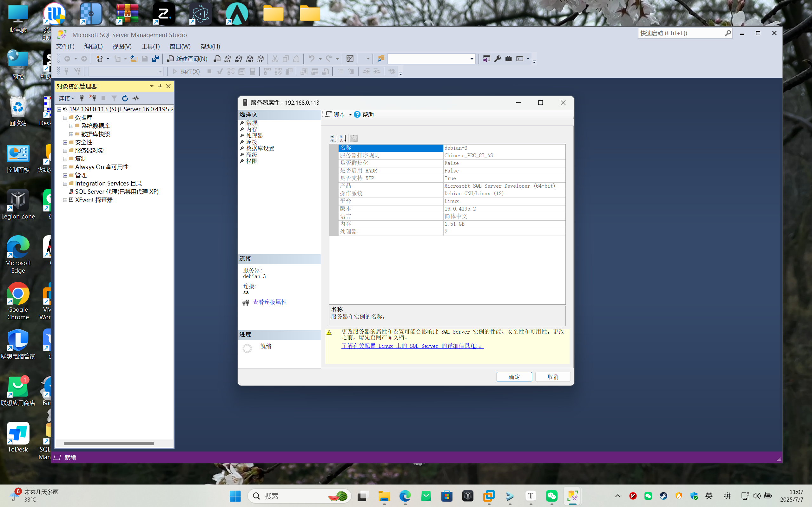Open a new DMX query icon
Screen dimensions: 812x507
click(x=239, y=59)
